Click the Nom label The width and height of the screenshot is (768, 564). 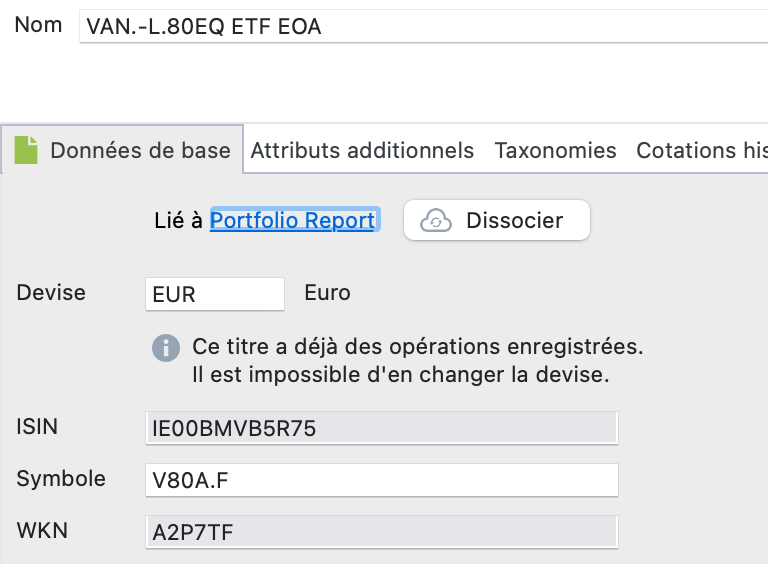[38, 24]
